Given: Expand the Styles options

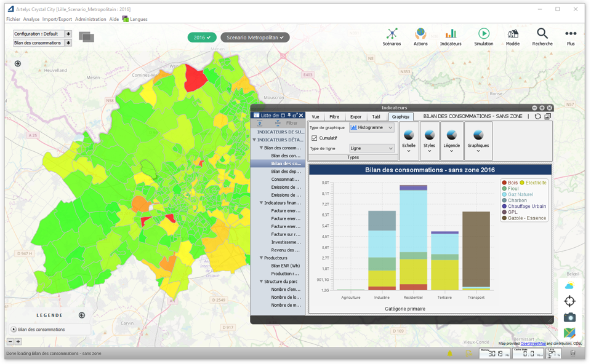Looking at the screenshot, I should click(429, 141).
